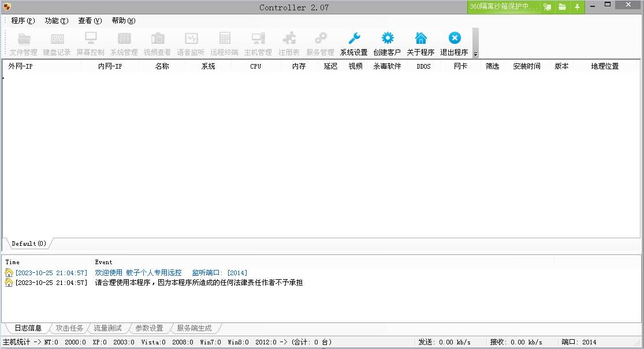Image resolution: width=644 pixels, height=349 pixels.
Task: Open the 程序(P) menu
Action: coord(23,21)
